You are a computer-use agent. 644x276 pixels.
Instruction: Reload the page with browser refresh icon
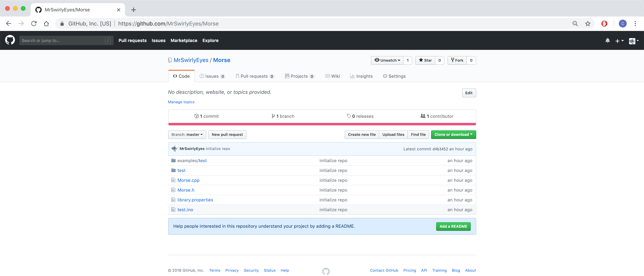(x=34, y=24)
